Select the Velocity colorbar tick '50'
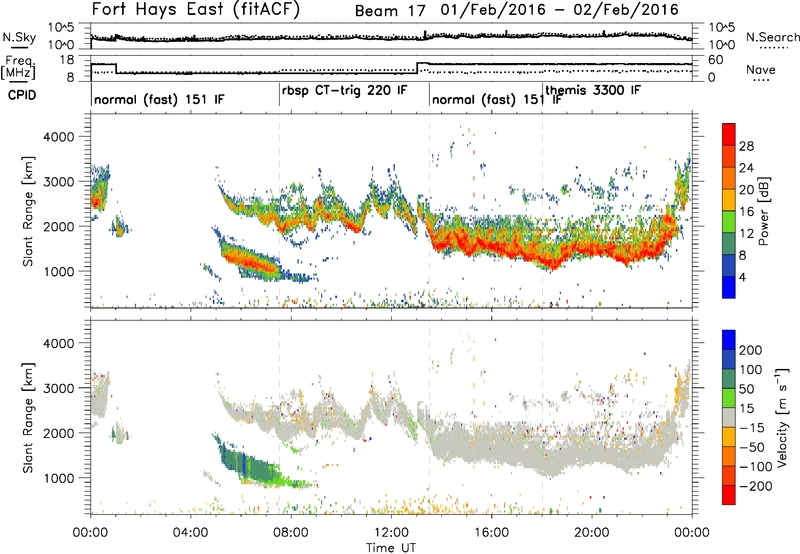The width and height of the screenshot is (800, 554). pos(747,389)
